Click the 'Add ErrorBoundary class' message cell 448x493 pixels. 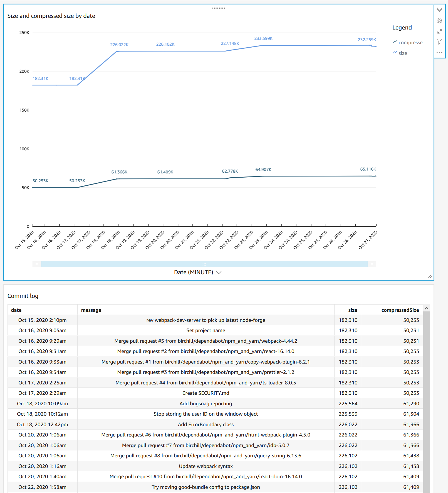[206, 425]
